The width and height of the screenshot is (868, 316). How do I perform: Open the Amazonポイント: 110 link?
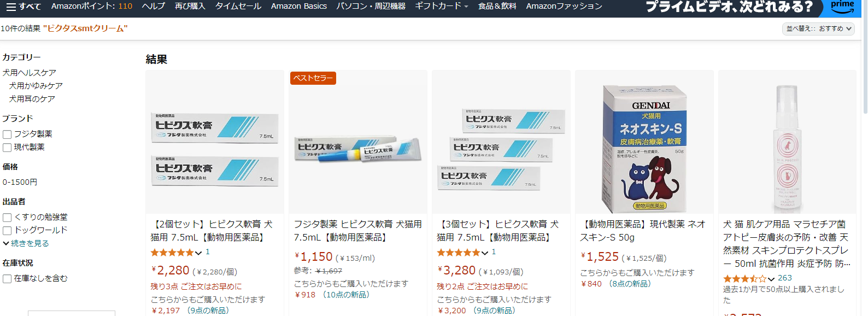tap(92, 6)
